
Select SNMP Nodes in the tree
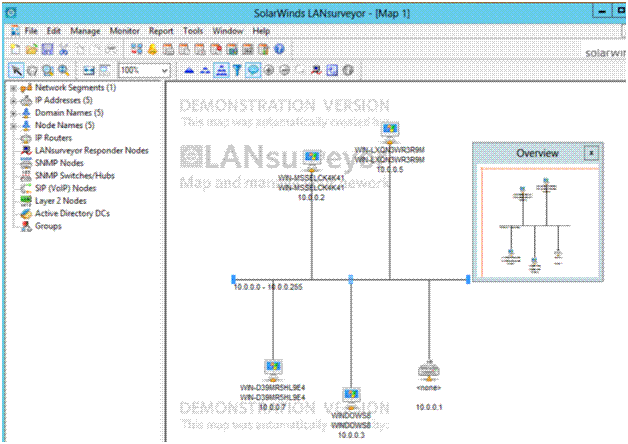pos(59,163)
